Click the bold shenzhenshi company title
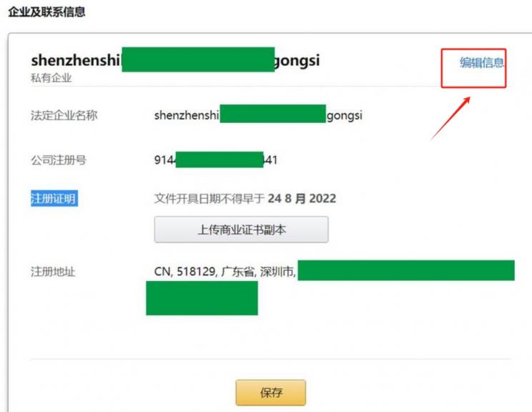The width and height of the screenshot is (532, 412). point(175,60)
